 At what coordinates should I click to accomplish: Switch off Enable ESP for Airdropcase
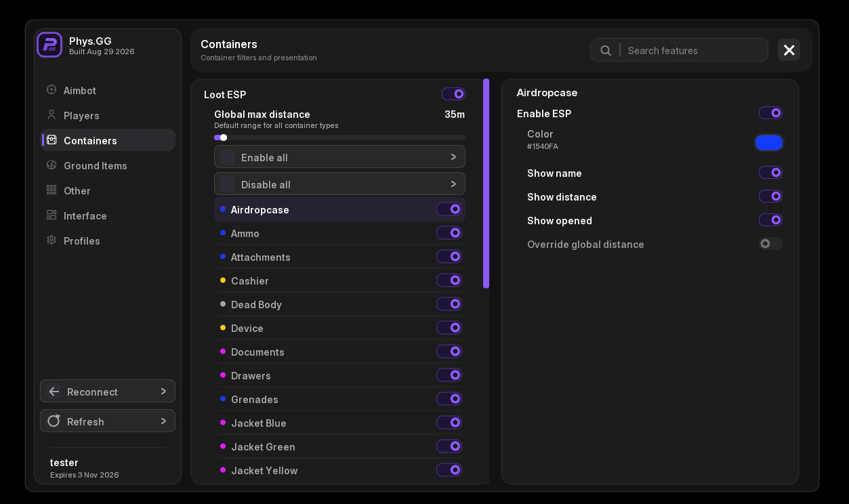(770, 113)
